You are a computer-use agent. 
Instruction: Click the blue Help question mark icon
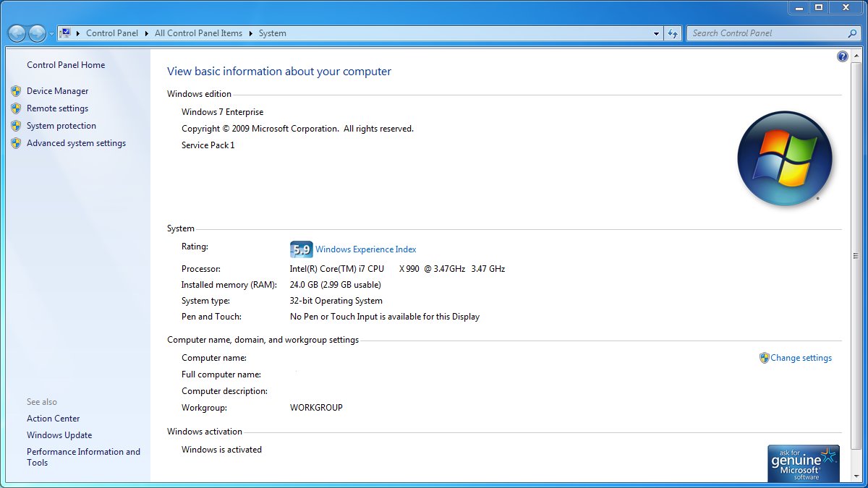pyautogui.click(x=843, y=56)
